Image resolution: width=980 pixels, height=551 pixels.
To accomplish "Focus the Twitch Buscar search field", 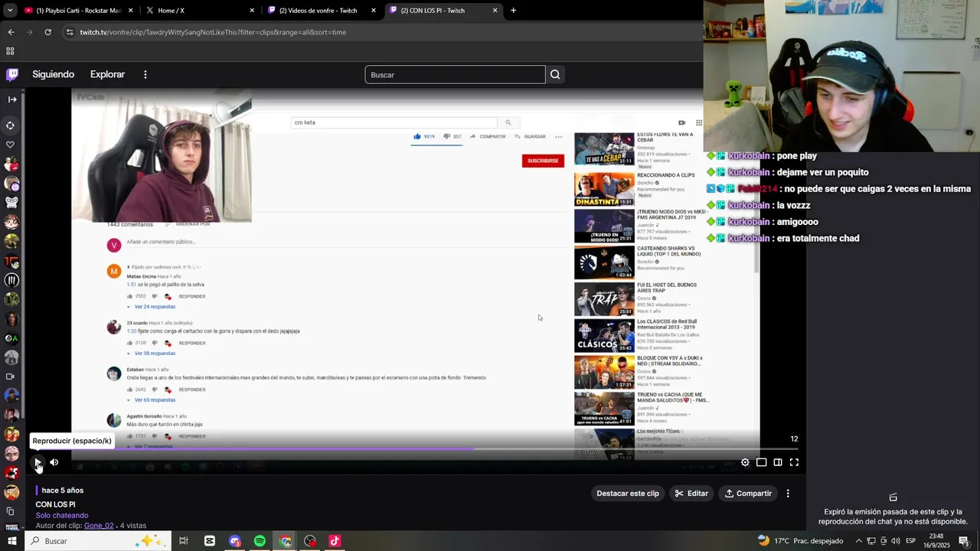I will point(455,74).
